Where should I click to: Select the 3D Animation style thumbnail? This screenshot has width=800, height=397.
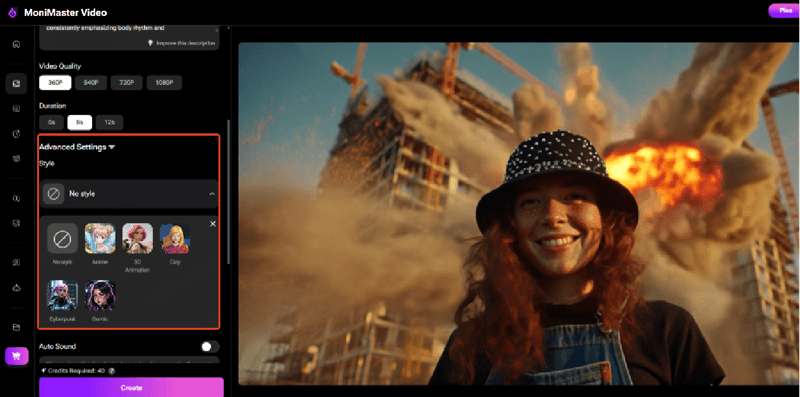137,238
